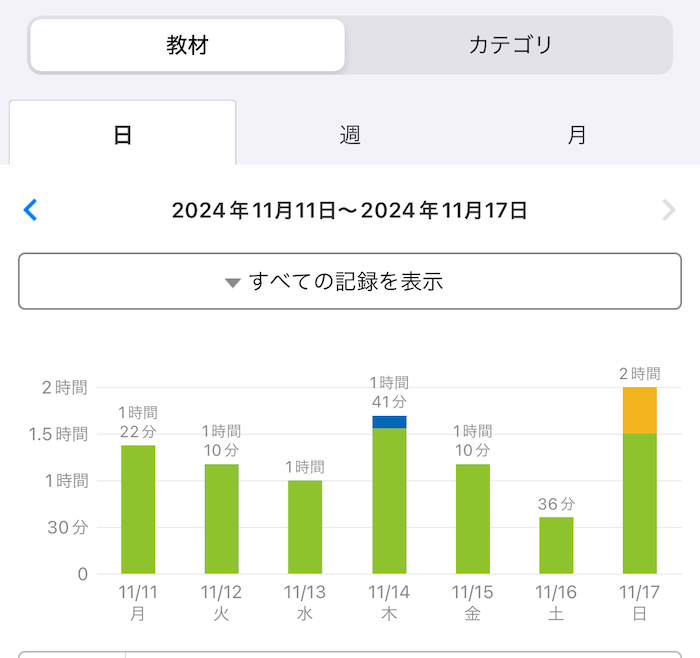The width and height of the screenshot is (700, 658).
Task: Tap the orange segment on 11/17 bar
Action: point(639,410)
